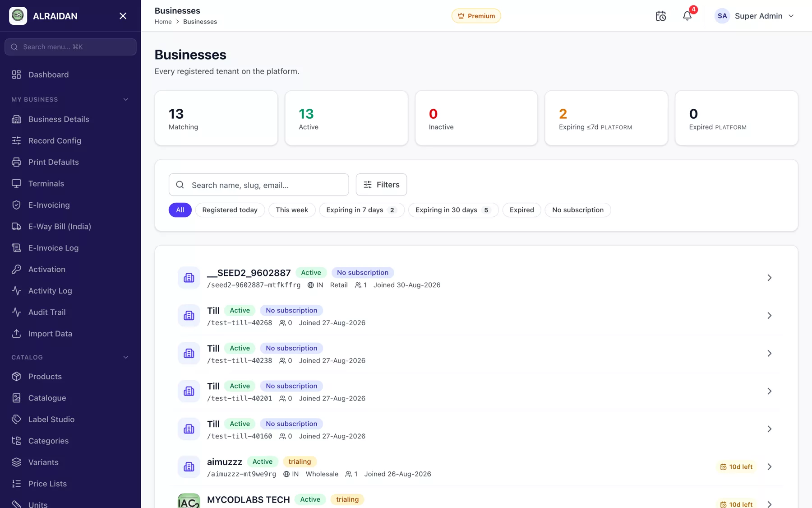
Task: Click the building icon for __SEED2_9602887
Action: coord(189,278)
